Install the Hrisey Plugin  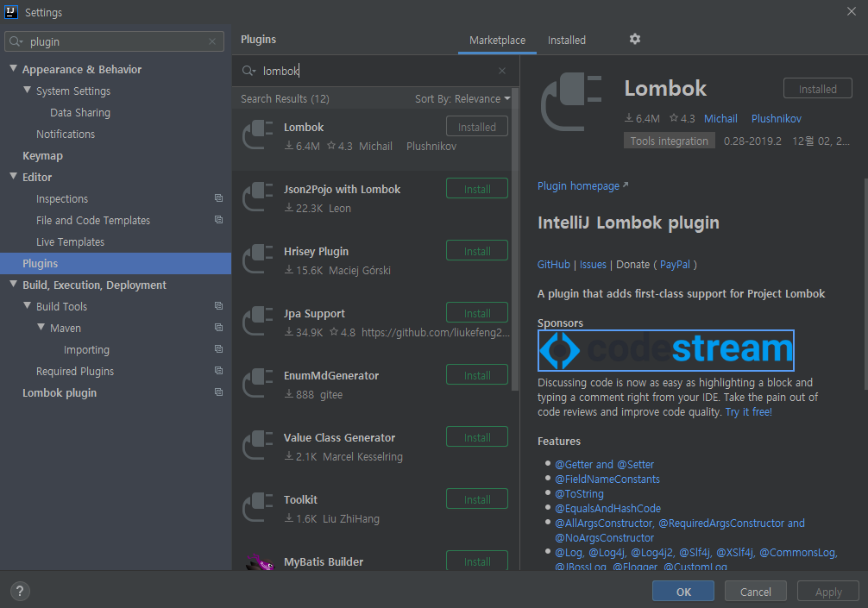(x=476, y=250)
